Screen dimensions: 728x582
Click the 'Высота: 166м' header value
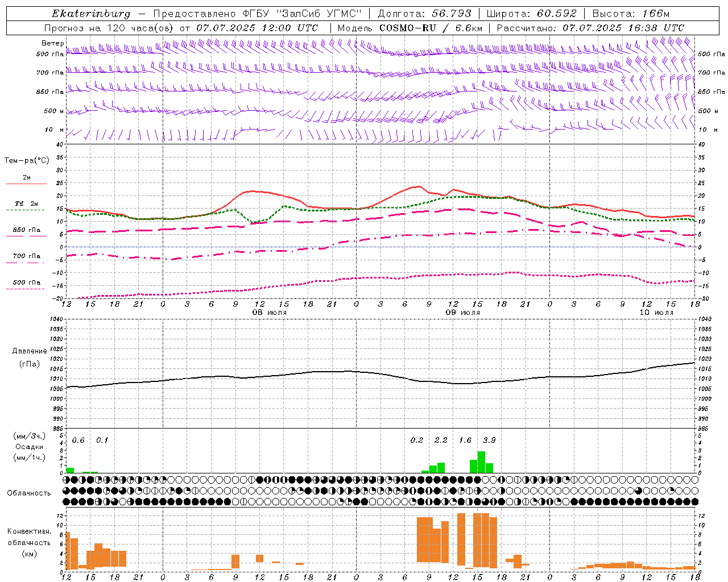(x=631, y=14)
